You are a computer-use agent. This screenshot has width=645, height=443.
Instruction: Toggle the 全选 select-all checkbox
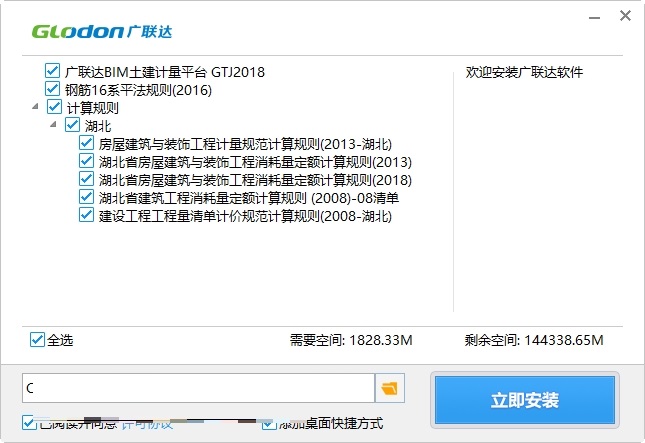pyautogui.click(x=38, y=340)
